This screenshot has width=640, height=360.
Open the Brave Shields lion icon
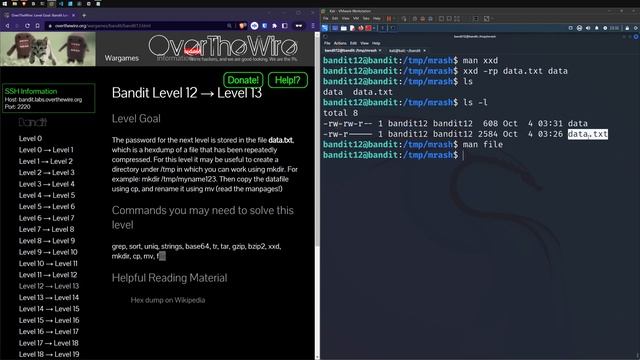coord(242,26)
